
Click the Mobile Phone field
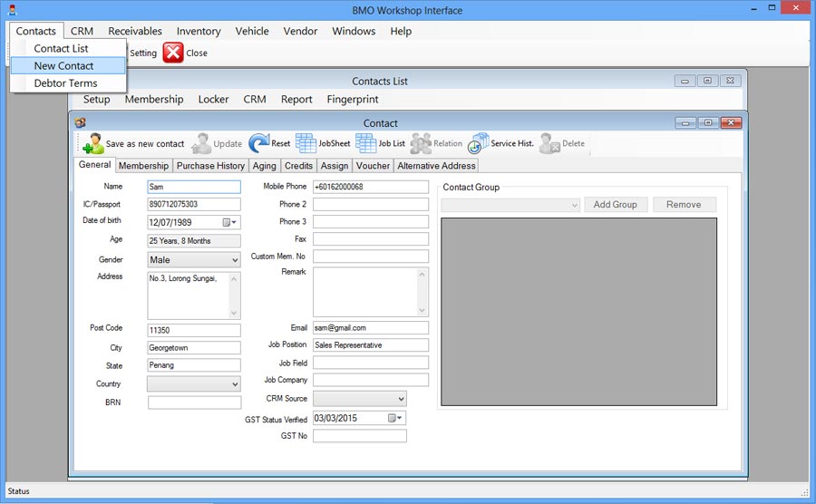(x=371, y=187)
